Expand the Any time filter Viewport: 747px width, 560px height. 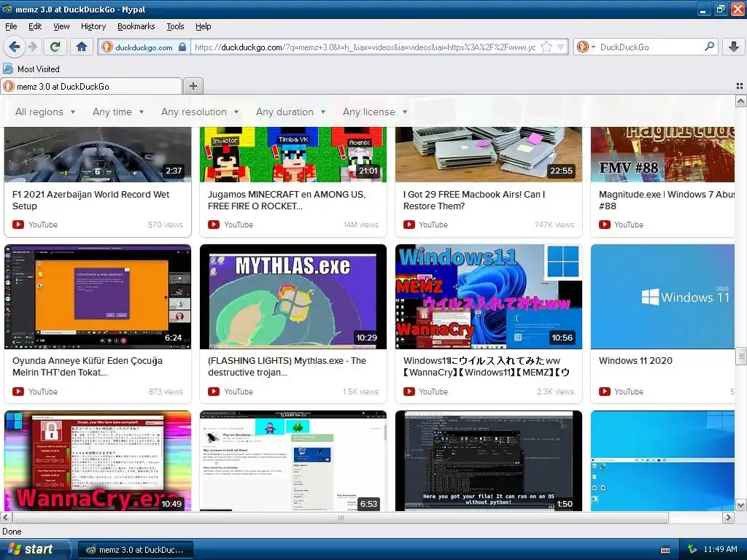[118, 112]
